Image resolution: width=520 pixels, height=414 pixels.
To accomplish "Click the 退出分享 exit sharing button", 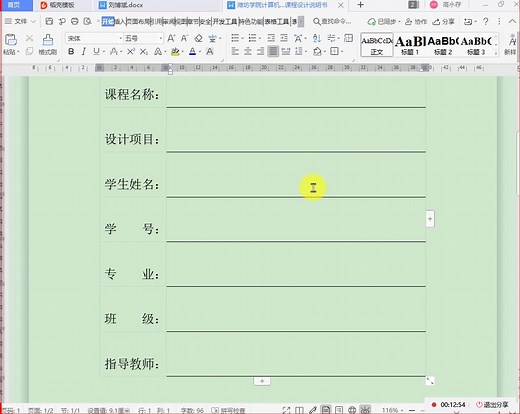I will tap(492, 405).
